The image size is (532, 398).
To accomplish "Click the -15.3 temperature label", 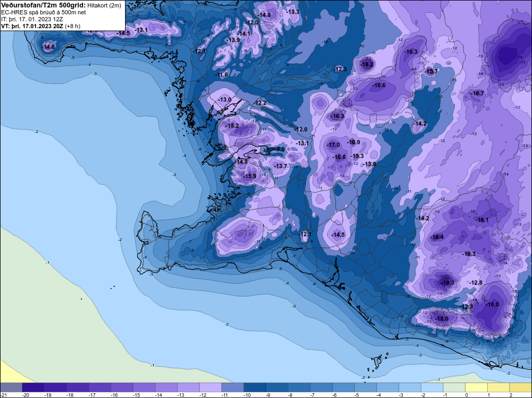I will pos(357,156).
